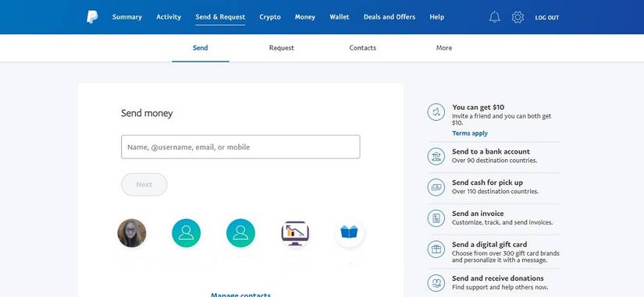Click 'You can get $10' heading
This screenshot has width=644, height=297.
click(x=478, y=107)
